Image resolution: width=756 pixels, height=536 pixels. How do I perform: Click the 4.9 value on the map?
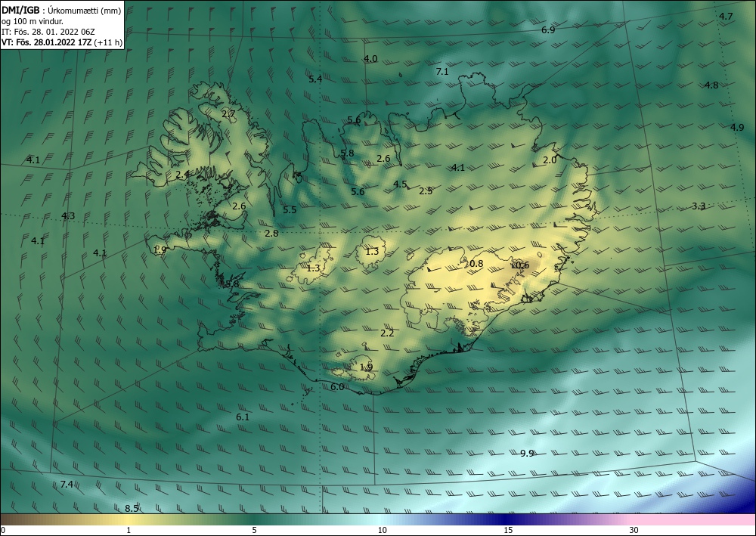736,128
